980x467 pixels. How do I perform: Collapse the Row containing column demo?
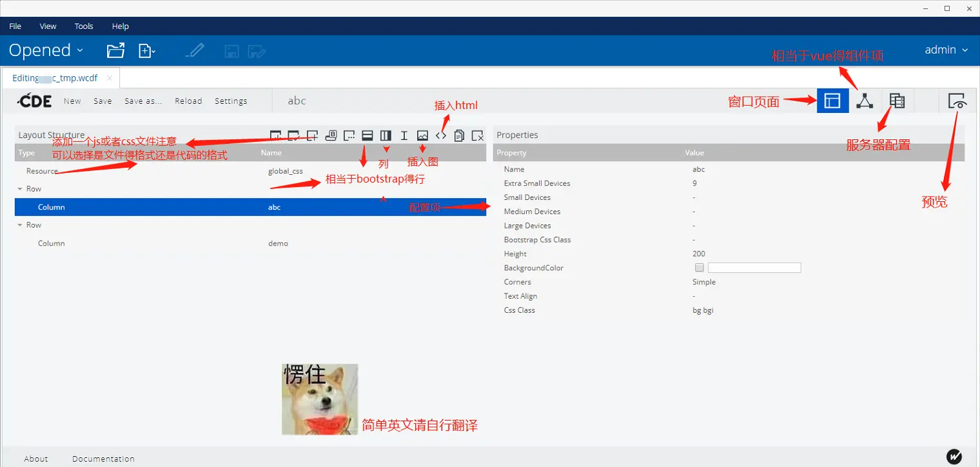coord(20,225)
